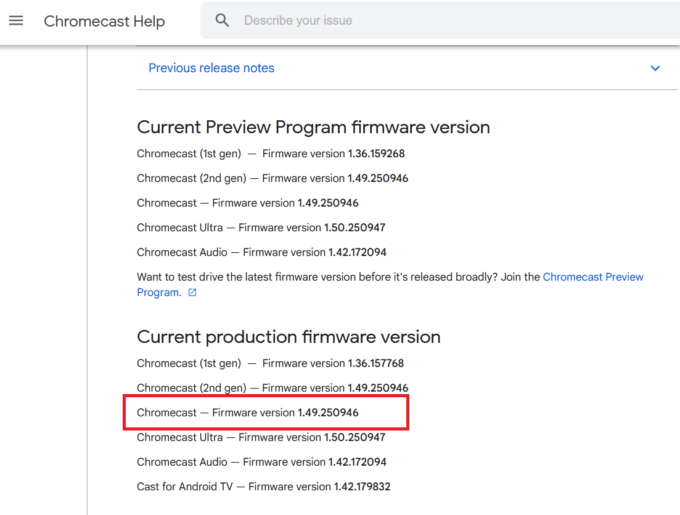680x515 pixels.
Task: Click the external link icon after Program
Action: 192,293
